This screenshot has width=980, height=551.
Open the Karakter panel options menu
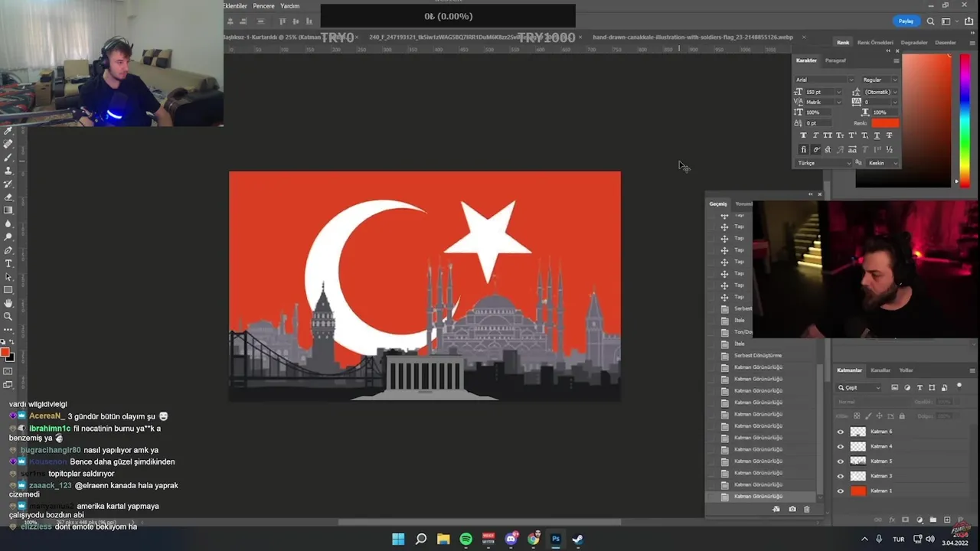coord(897,60)
